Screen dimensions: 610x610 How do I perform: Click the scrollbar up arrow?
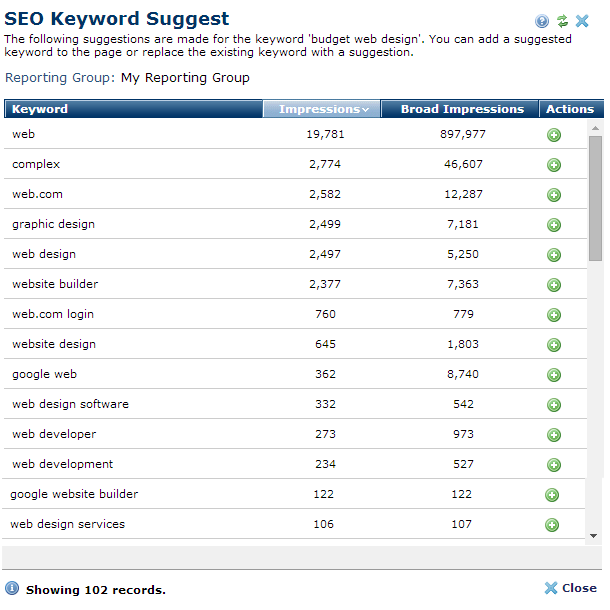coord(595,128)
